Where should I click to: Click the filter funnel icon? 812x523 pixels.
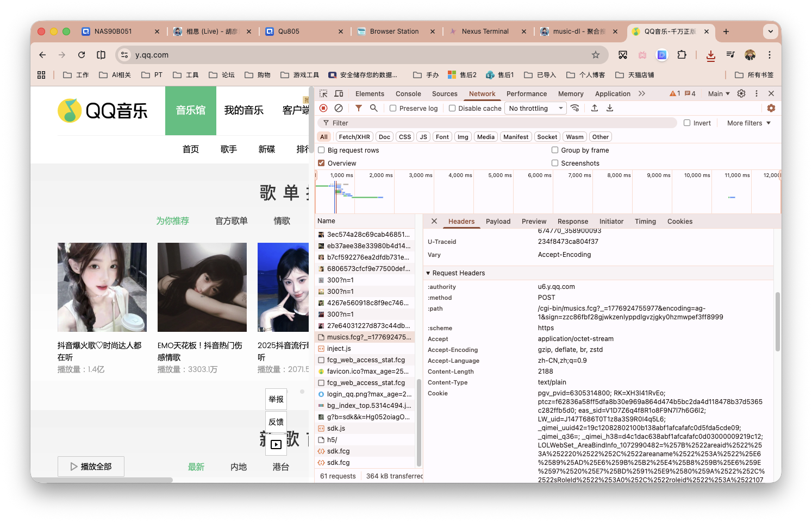click(x=359, y=108)
